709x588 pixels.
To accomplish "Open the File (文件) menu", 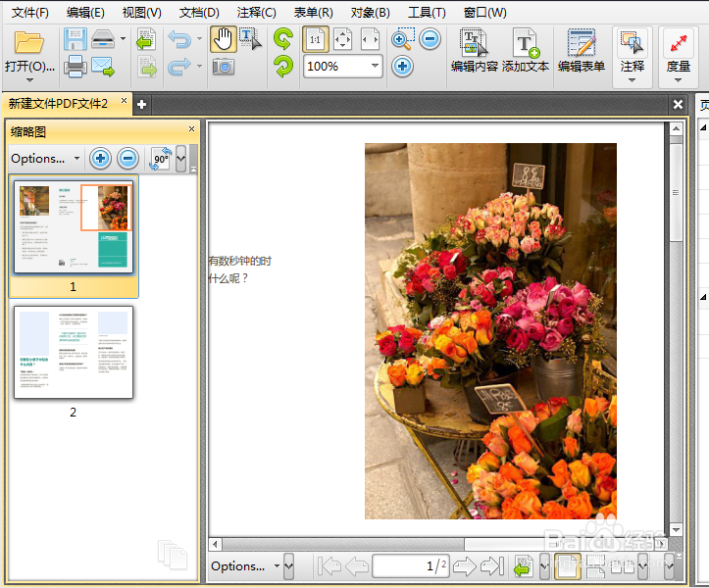I will click(29, 12).
